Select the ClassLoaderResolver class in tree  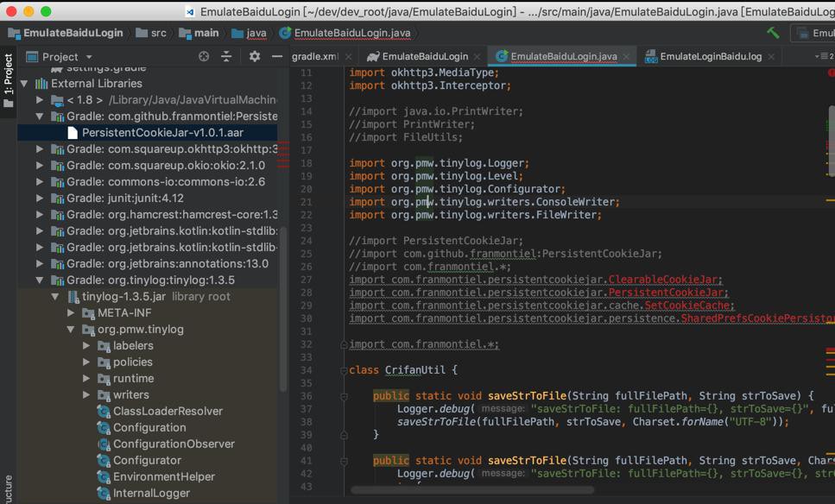click(167, 411)
